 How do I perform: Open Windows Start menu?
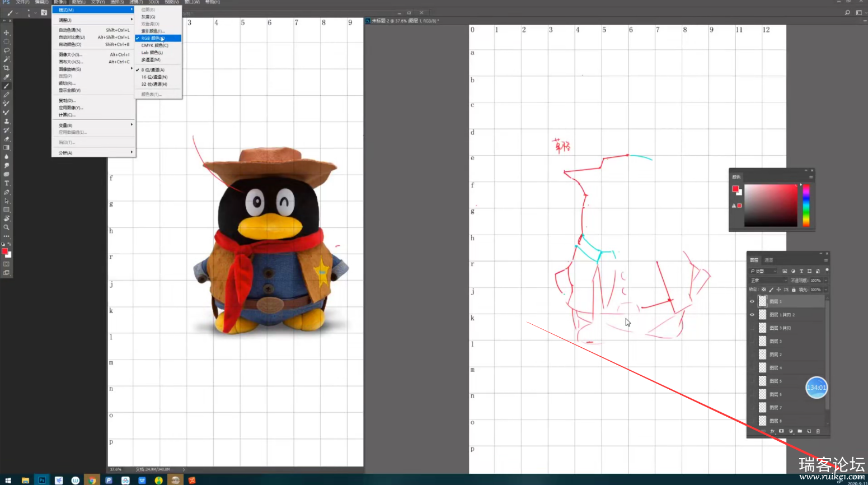[x=8, y=480]
